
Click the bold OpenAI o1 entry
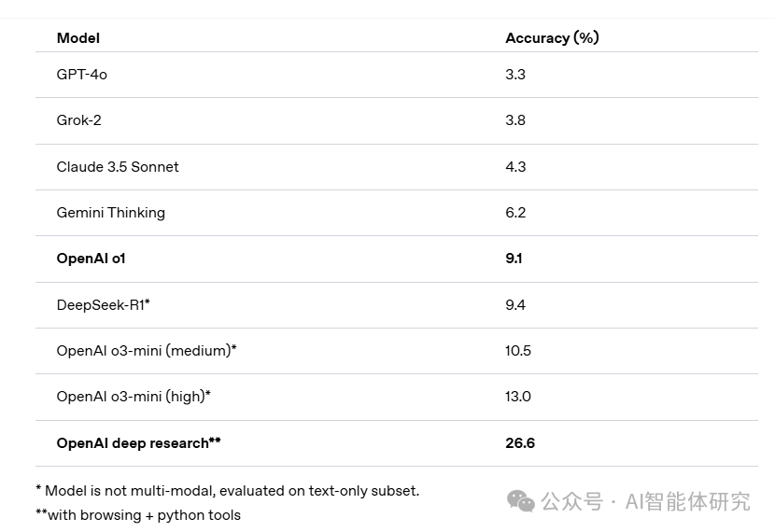[x=92, y=259]
